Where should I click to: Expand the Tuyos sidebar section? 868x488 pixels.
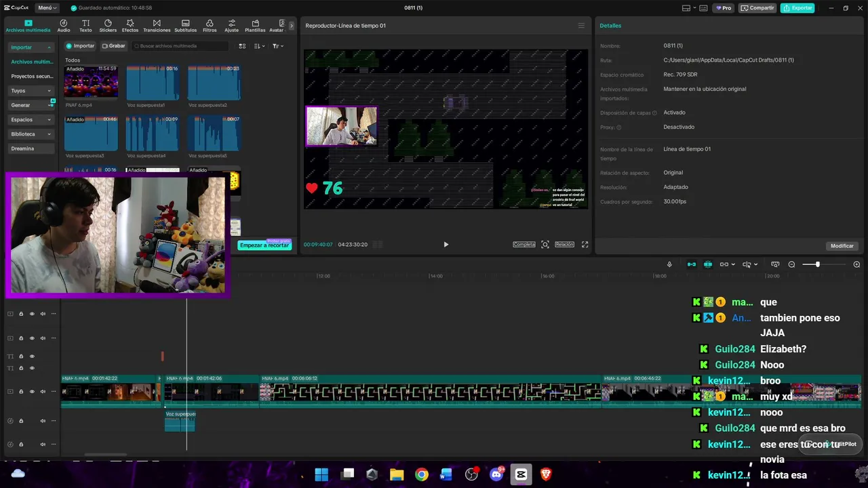(31, 91)
